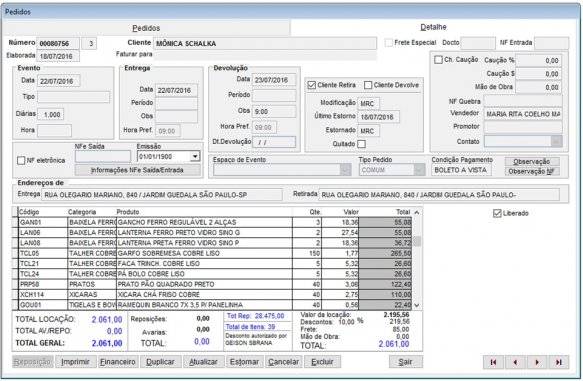Click Entrega address field
This screenshot has height=381, width=583.
coord(162,195)
